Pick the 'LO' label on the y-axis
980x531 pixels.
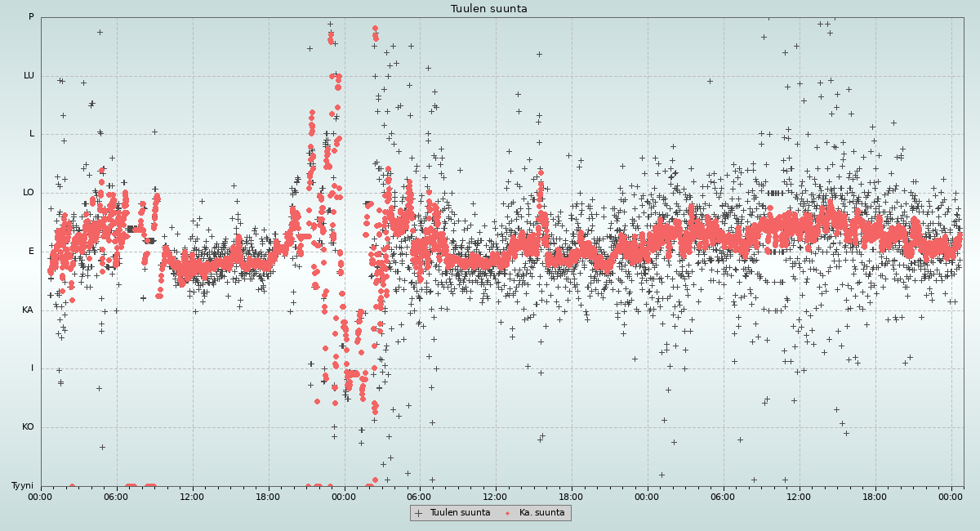(x=29, y=193)
